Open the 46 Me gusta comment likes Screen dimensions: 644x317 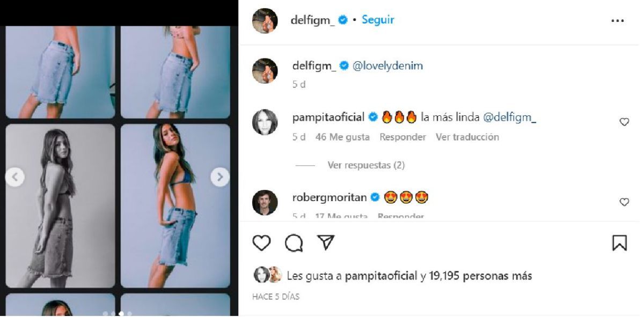tap(342, 137)
